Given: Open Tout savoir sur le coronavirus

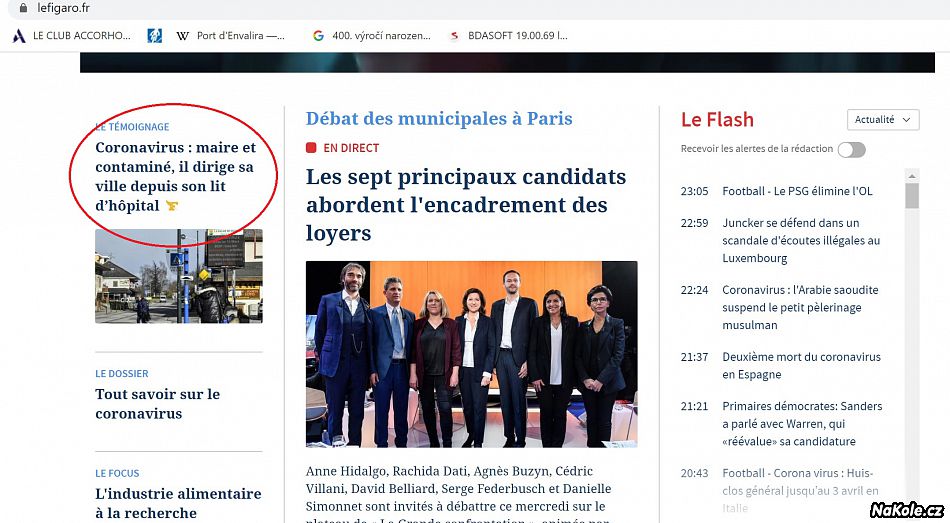Looking at the screenshot, I should (x=158, y=404).
